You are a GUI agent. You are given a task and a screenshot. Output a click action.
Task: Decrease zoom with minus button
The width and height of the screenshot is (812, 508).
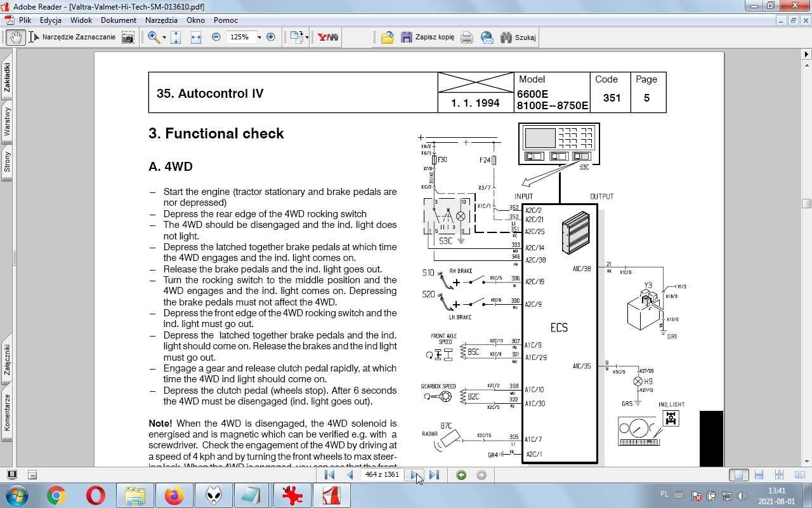click(x=216, y=37)
